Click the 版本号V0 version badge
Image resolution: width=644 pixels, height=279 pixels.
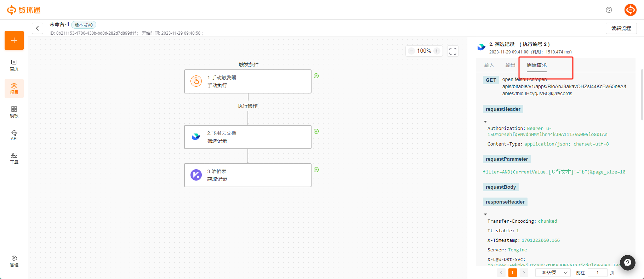84,25
